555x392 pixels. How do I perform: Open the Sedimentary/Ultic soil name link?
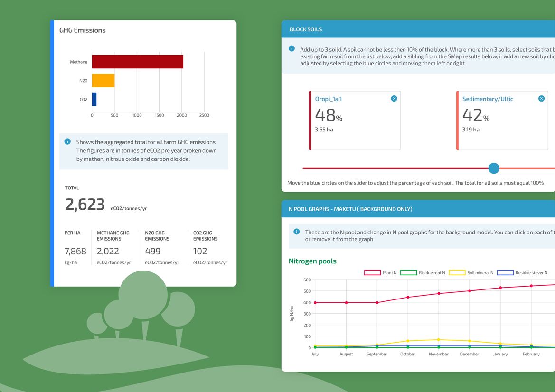click(488, 99)
